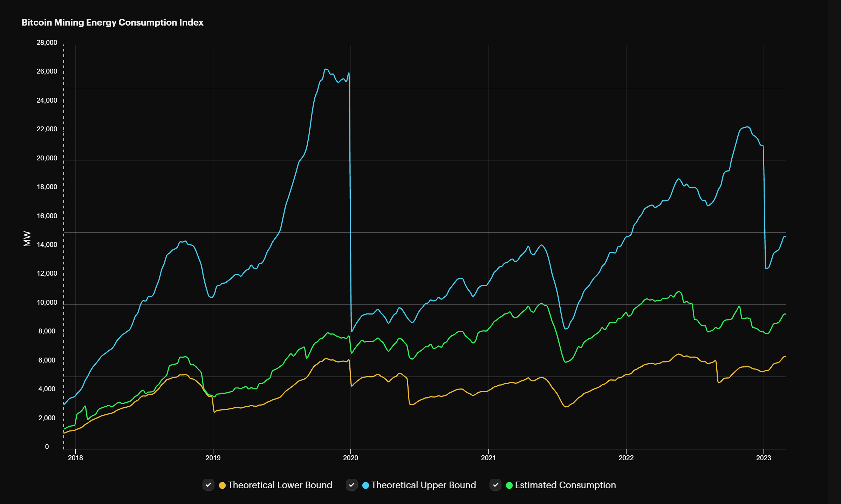
Task: Click the Theoretical Lower Bound legend label
Action: [x=280, y=485]
